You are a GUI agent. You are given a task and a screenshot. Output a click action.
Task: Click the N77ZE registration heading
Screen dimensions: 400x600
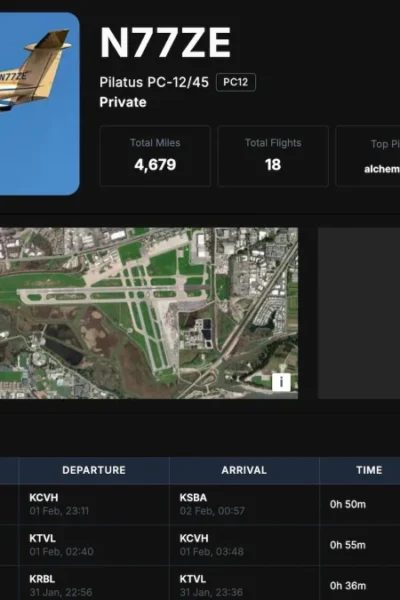[165, 42]
